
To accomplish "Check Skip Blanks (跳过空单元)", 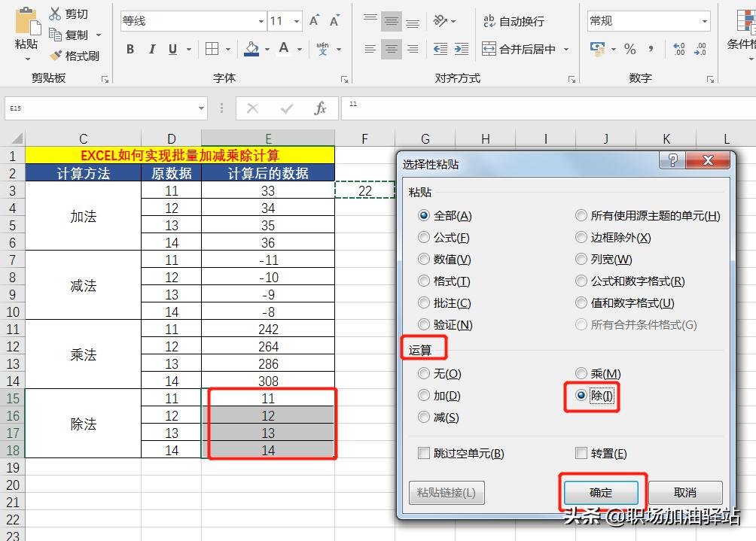I will click(424, 452).
